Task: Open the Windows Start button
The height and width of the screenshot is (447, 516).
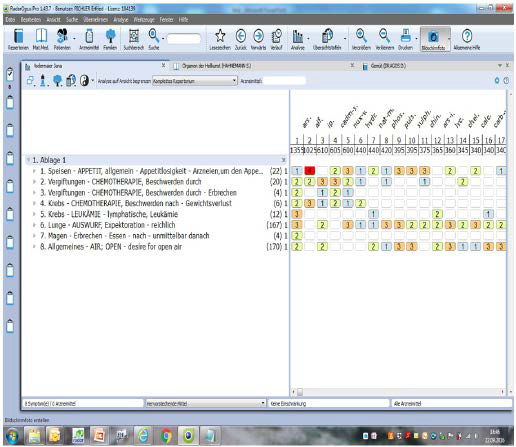Action: pyautogui.click(x=13, y=436)
